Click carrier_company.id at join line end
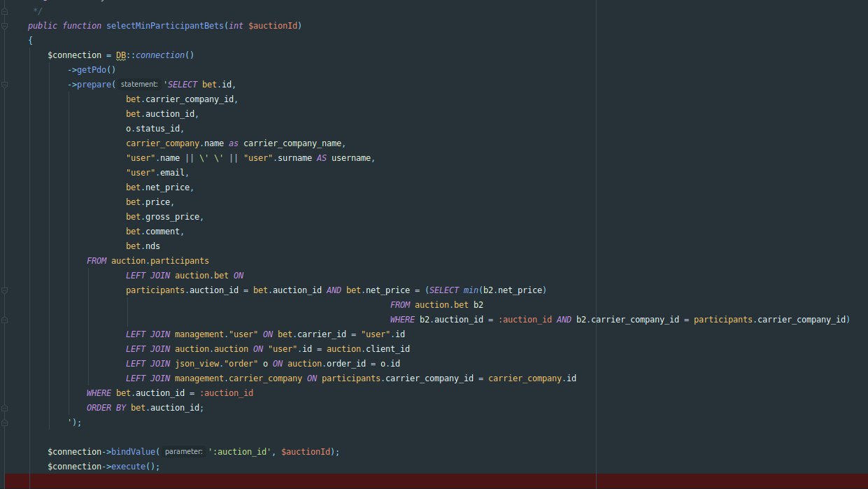 click(x=532, y=378)
